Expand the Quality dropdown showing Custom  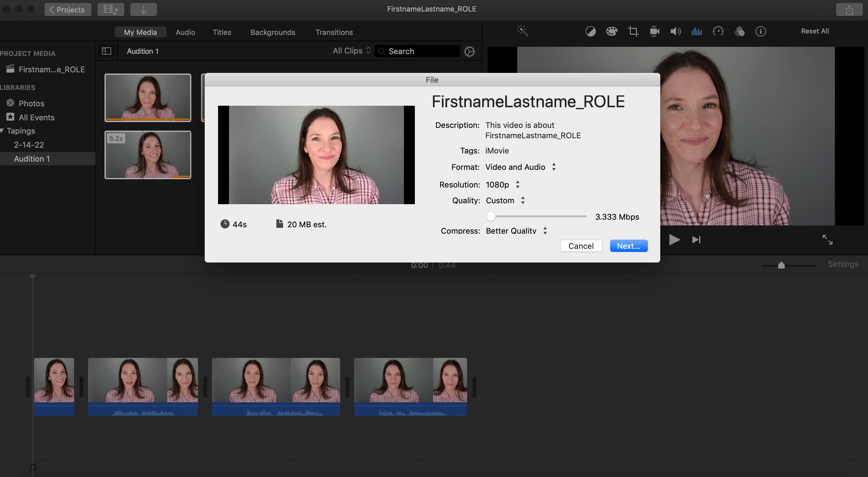(504, 200)
